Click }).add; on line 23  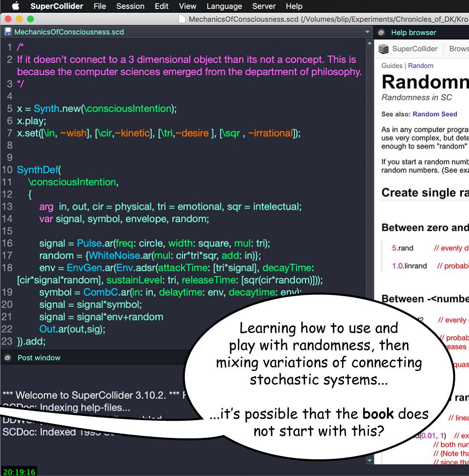31,341
